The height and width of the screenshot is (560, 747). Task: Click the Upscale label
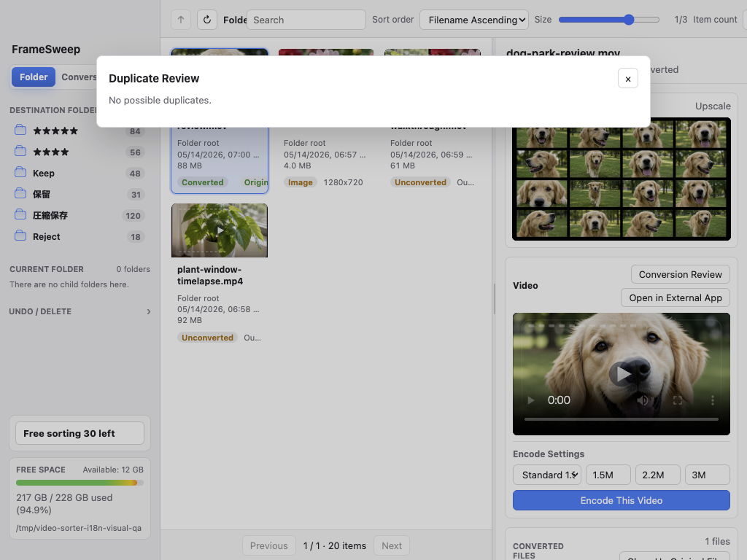point(713,106)
